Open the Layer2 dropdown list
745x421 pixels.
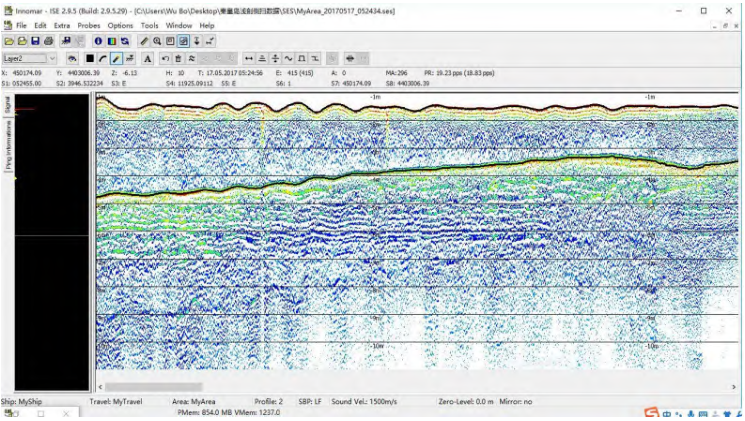(52, 58)
